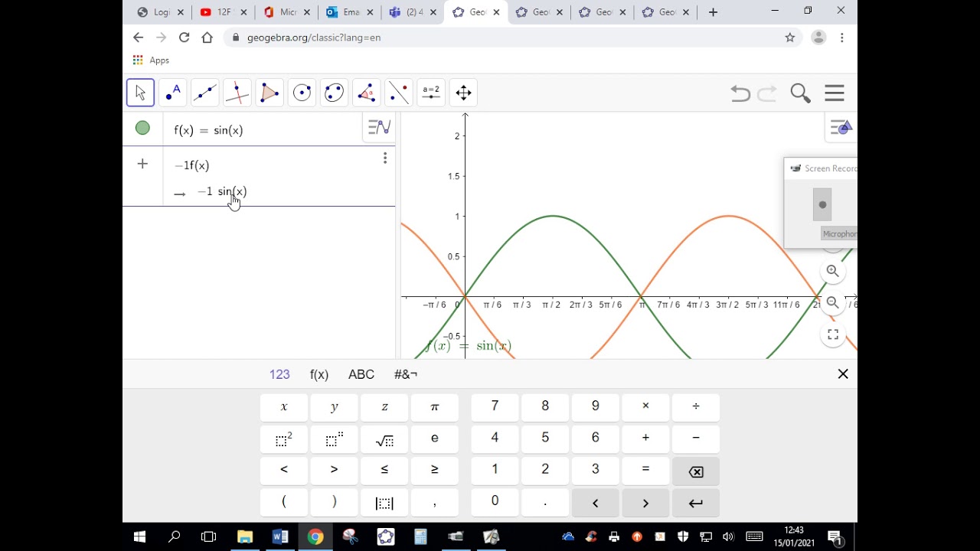980x551 pixels.
Task: Toggle visibility of f(x) = sin(x)
Action: tap(142, 129)
